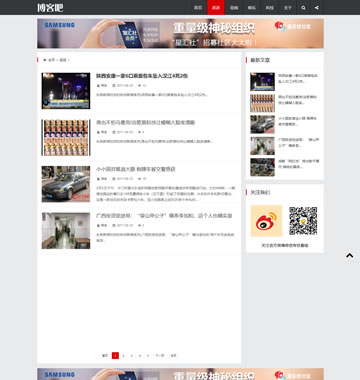
Task: Click the share icon in the top navigation
Action: click(x=317, y=8)
